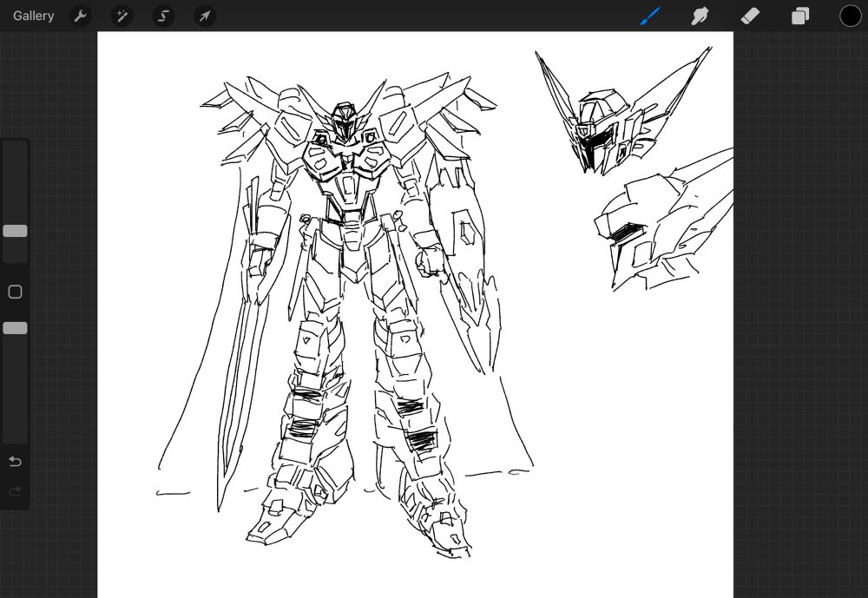Open the Actions wrench menu
Viewport: 868px width, 598px height.
[x=80, y=16]
